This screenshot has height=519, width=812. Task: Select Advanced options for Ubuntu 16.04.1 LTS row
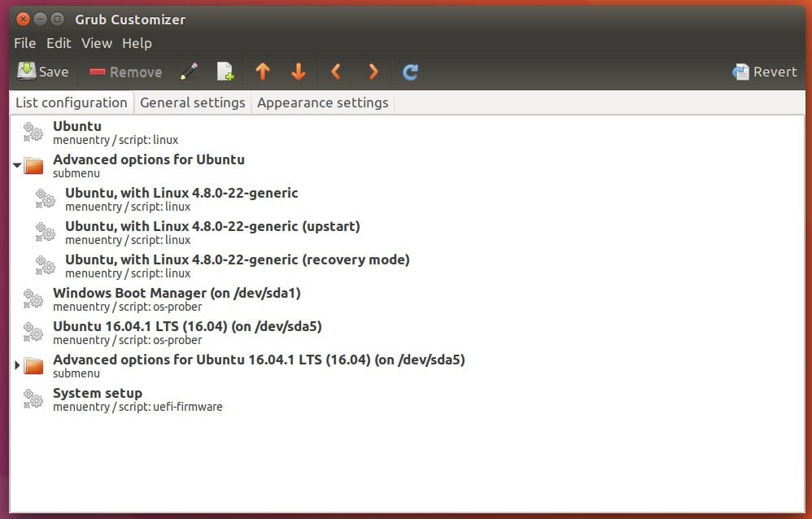coord(407,366)
